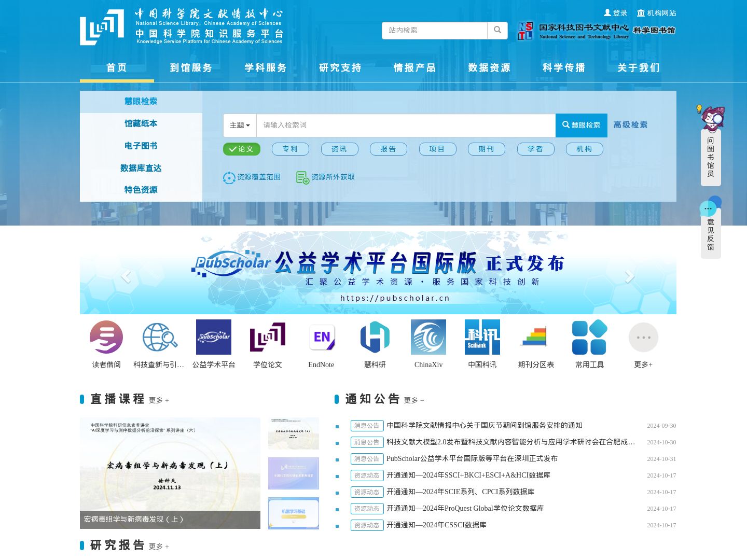Open the 公益学术平台 PubScholar icon
This screenshot has width=747, height=560.
pos(214,337)
